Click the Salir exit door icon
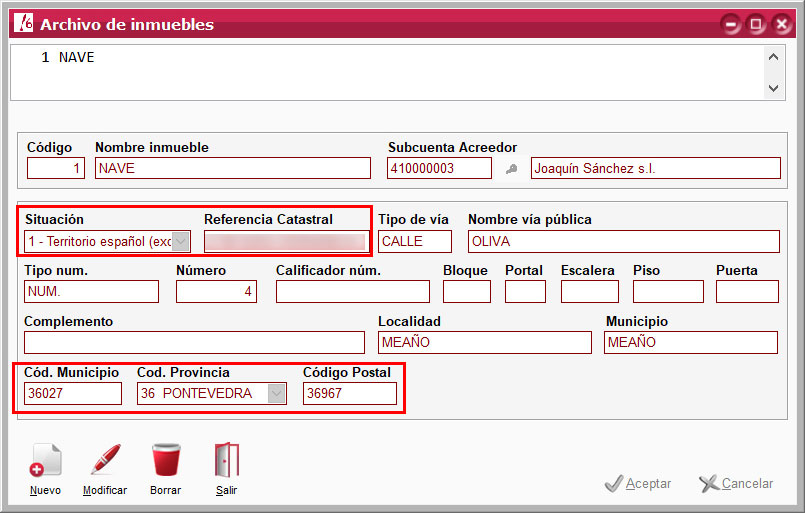Screen dimensions: 805x513 pos(227,462)
